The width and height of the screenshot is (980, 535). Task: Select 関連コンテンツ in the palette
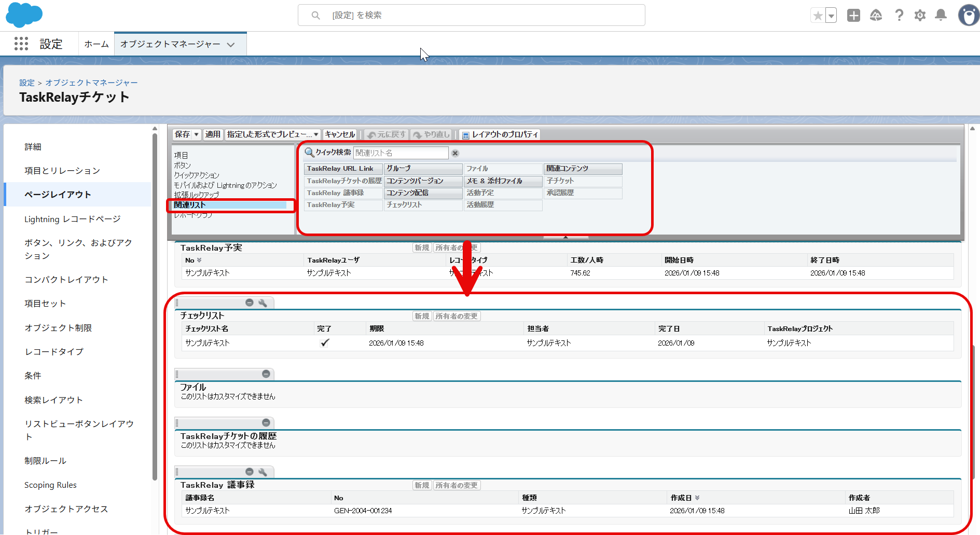[x=583, y=169]
